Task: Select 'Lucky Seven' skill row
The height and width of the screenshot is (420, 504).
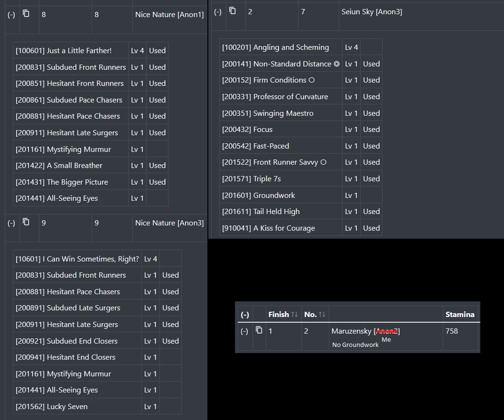Action: 97,407
